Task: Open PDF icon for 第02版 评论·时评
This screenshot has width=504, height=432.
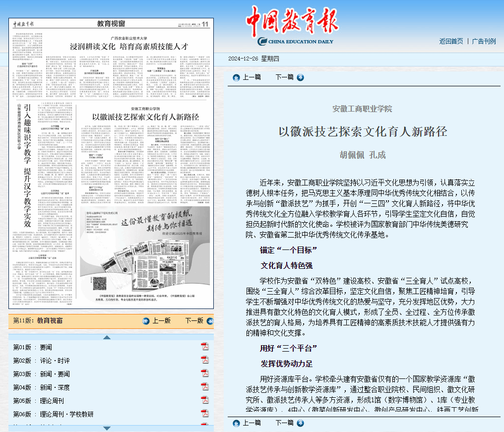Action: (205, 360)
